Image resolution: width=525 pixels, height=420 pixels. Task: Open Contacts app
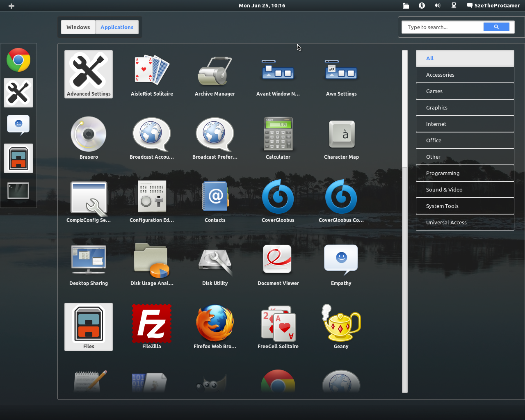tap(215, 201)
